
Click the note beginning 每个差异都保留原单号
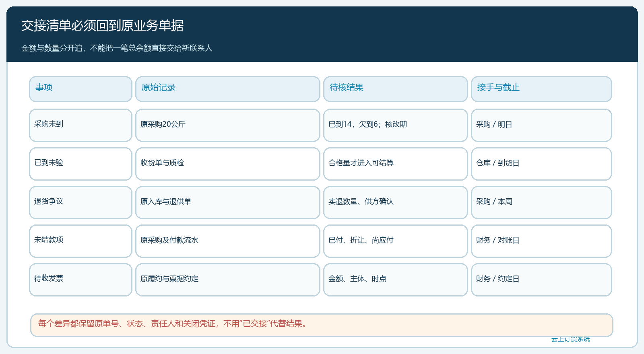(322, 325)
